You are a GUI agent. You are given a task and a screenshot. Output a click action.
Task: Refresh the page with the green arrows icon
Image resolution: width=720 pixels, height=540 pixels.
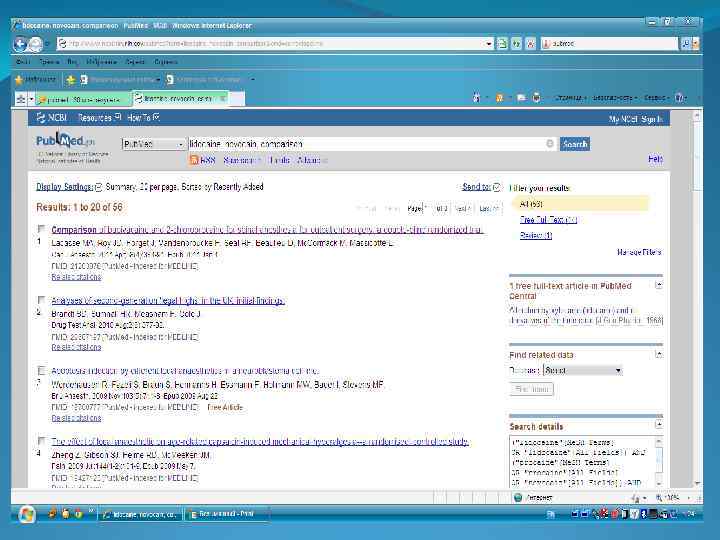coord(517,44)
